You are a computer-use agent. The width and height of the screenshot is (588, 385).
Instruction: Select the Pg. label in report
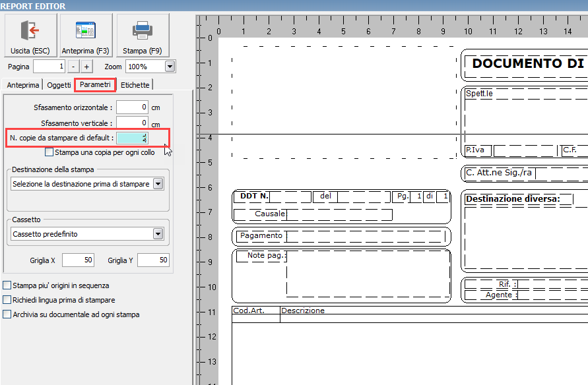403,196
